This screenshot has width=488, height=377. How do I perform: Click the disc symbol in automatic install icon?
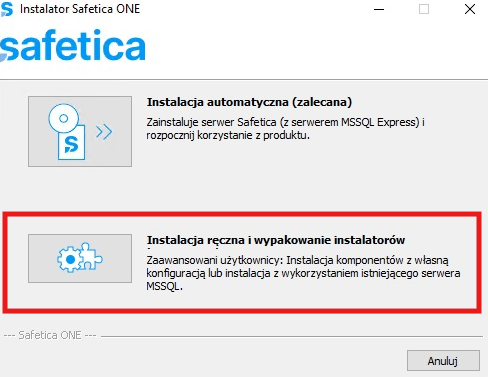pos(64,118)
